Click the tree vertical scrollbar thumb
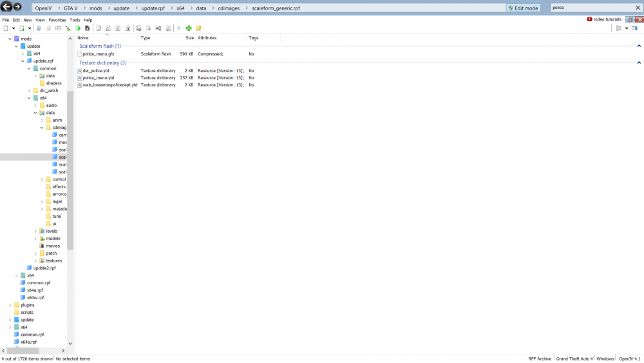Image resolution: width=644 pixels, height=363 pixels. pos(70,170)
